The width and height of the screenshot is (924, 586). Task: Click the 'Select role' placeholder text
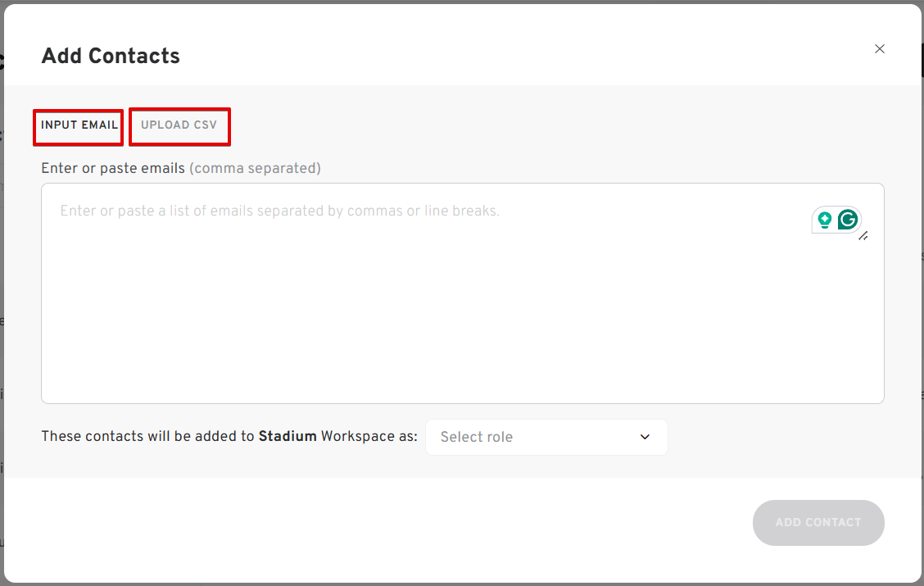(477, 437)
